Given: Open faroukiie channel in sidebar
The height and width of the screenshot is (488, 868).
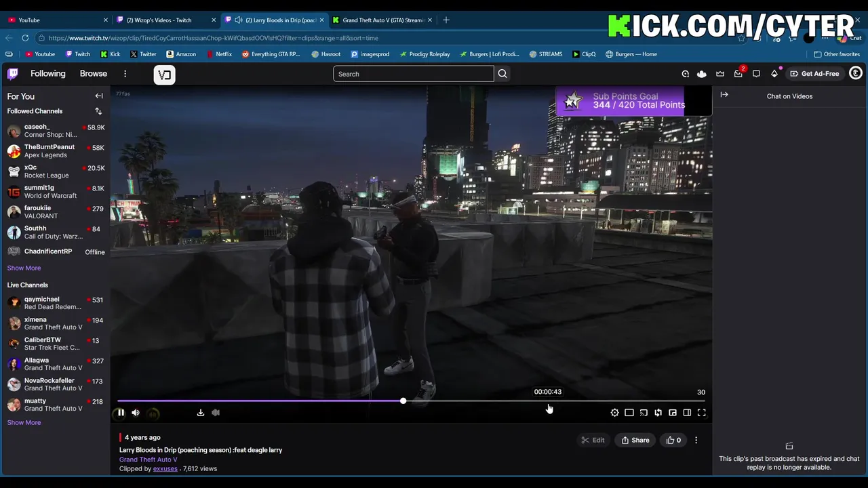Looking at the screenshot, I should point(56,212).
